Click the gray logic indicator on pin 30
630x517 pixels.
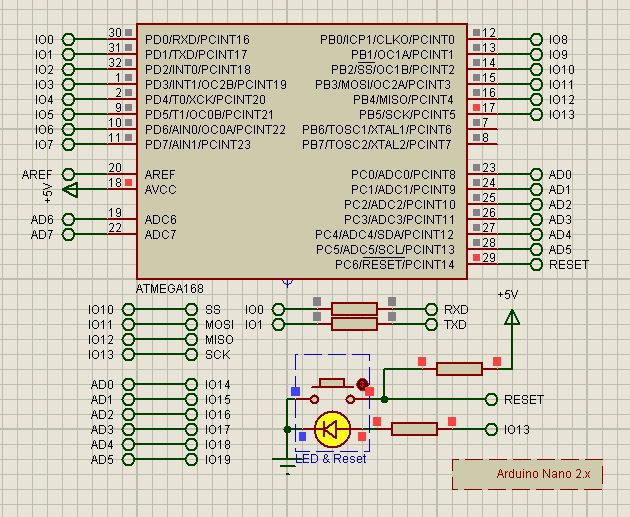[128, 32]
